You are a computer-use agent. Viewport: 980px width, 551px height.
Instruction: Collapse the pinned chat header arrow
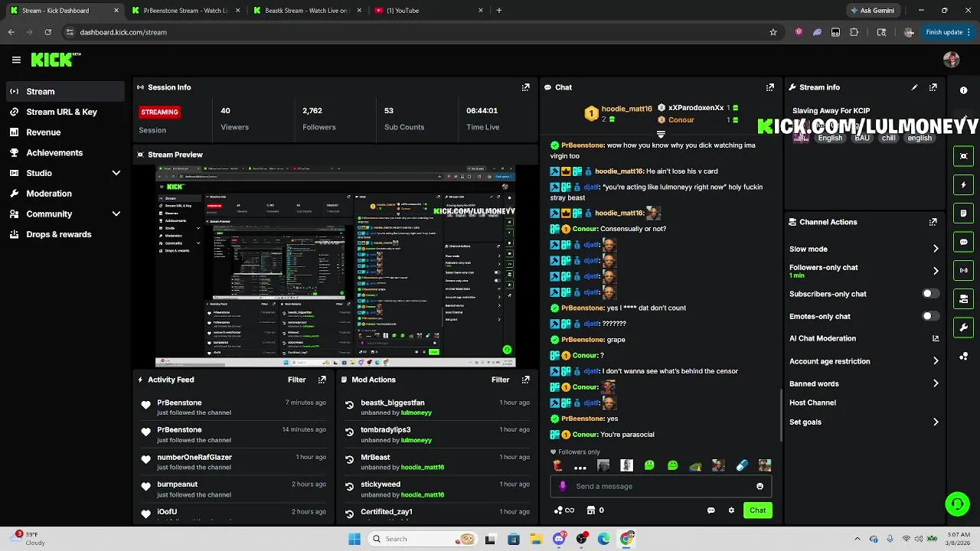point(661,134)
